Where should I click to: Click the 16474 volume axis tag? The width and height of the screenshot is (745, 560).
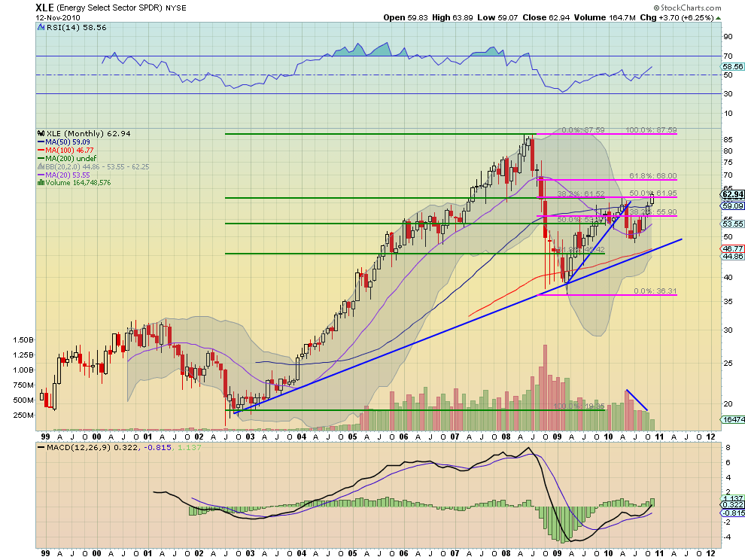point(733,419)
